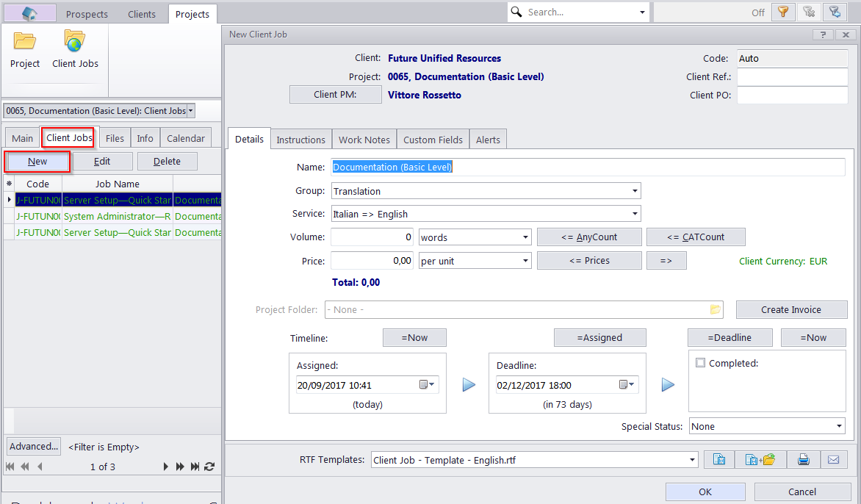Open the Project folder icon
861x504 pixels.
[x=25, y=41]
